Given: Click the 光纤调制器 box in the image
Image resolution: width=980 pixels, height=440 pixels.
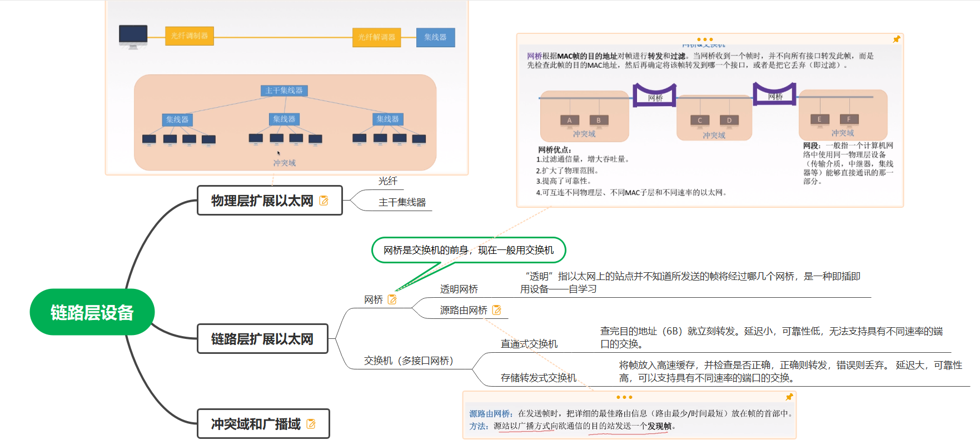Looking at the screenshot, I should point(190,36).
